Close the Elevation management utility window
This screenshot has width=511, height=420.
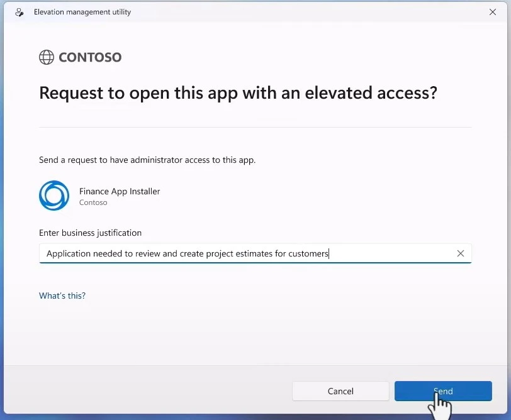[x=492, y=12]
